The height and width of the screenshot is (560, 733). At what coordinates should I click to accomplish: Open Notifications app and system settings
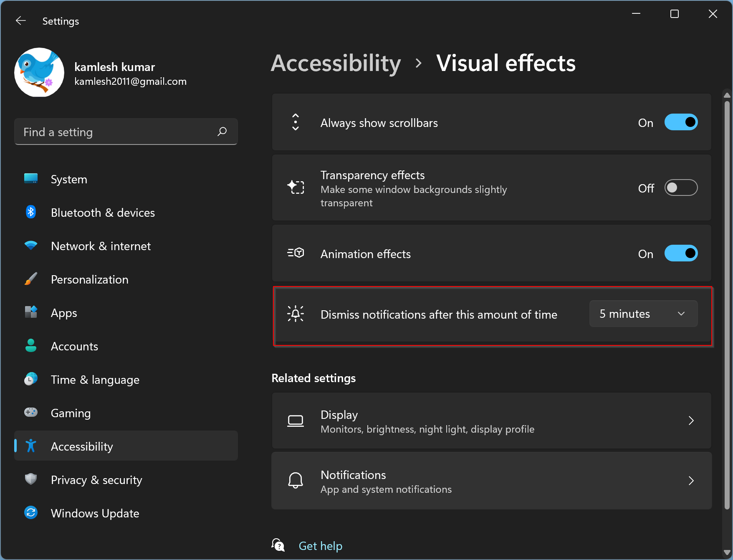click(491, 481)
